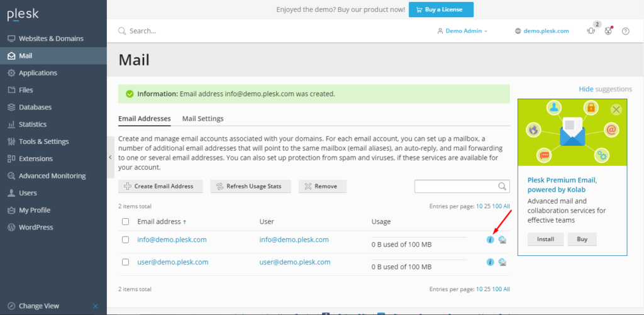Click the Users person icon
The height and width of the screenshot is (315, 644).
pyautogui.click(x=11, y=193)
